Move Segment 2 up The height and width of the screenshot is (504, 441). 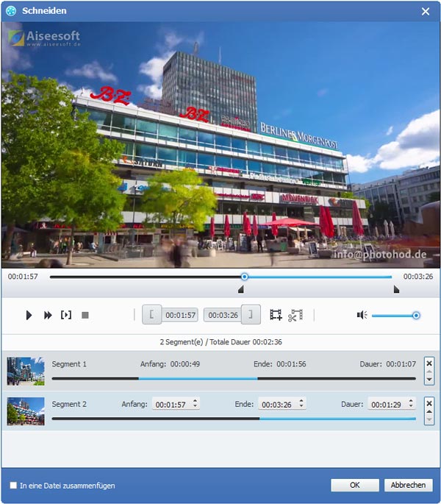coord(429,411)
